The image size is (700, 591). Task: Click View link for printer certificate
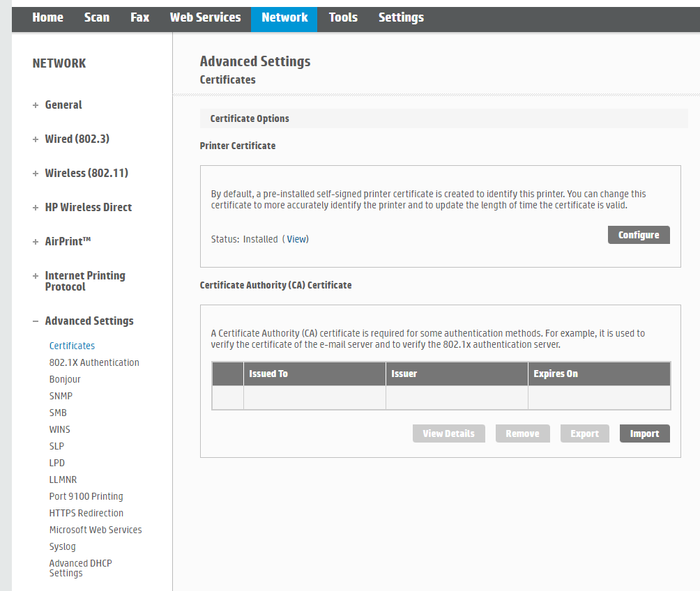pos(297,239)
